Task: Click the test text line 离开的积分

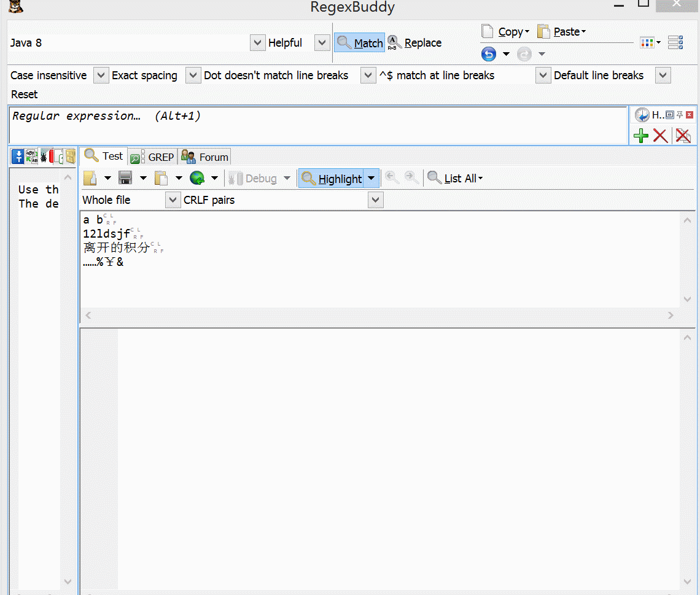Action: click(x=116, y=247)
